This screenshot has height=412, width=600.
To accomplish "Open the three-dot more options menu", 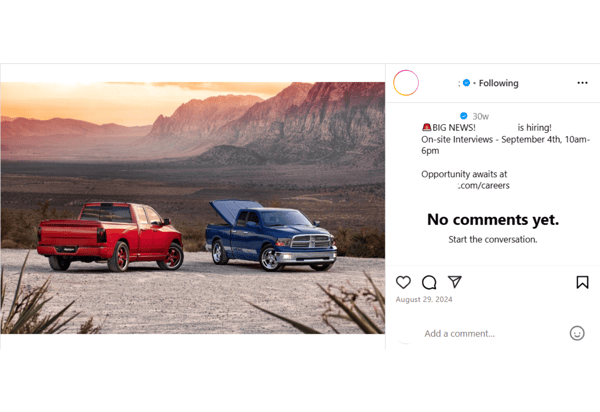I will coord(582,83).
